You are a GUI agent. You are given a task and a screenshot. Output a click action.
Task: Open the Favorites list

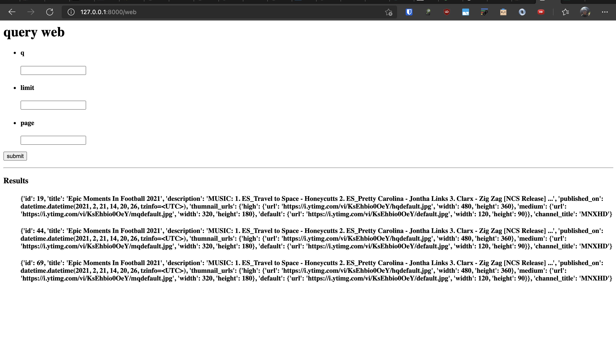click(x=565, y=12)
